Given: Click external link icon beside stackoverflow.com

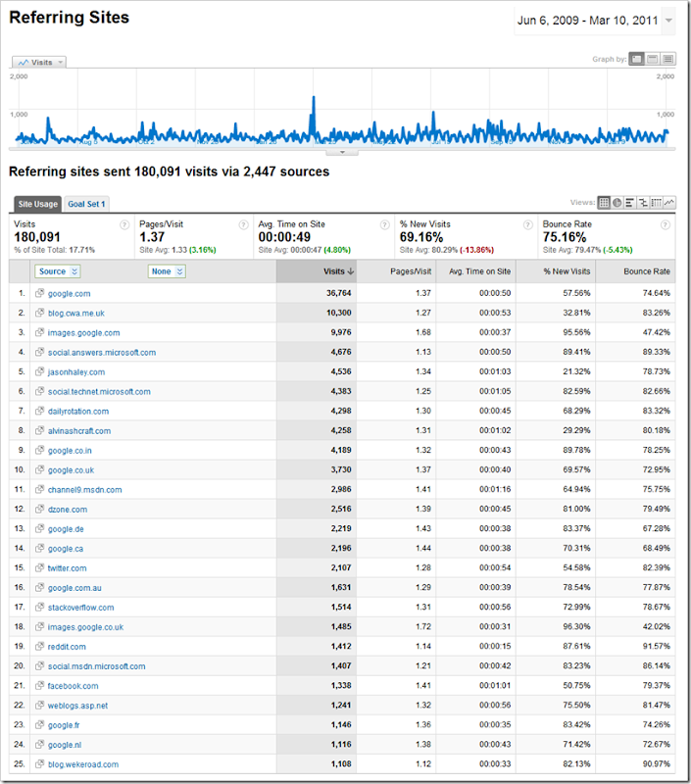Looking at the screenshot, I should (x=39, y=607).
